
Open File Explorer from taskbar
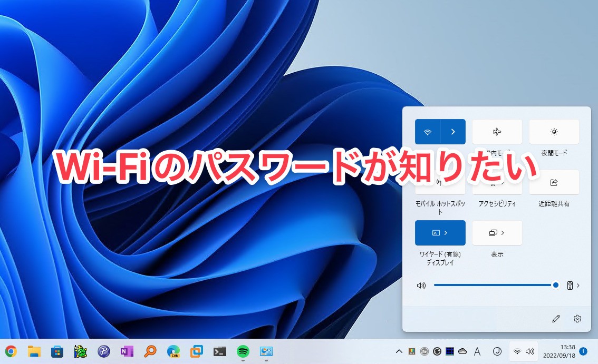34,351
